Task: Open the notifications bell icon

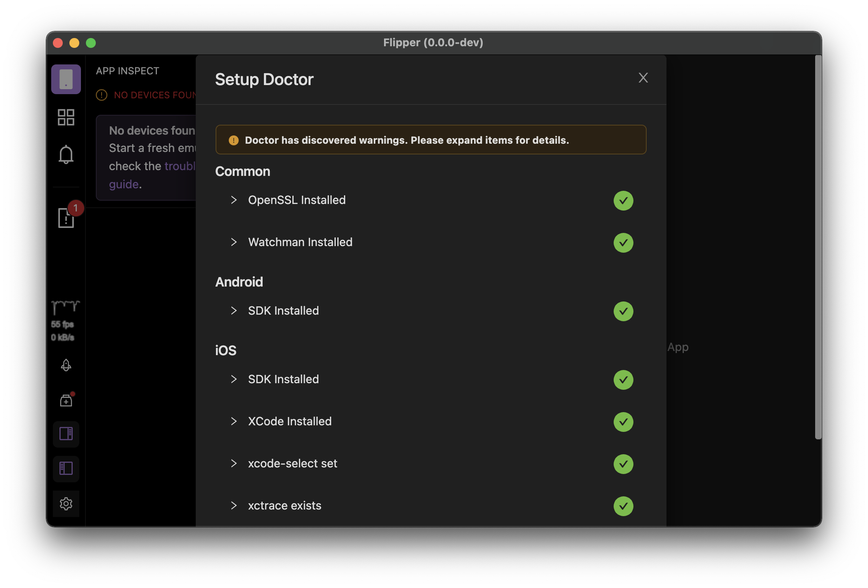Action: coord(66,155)
